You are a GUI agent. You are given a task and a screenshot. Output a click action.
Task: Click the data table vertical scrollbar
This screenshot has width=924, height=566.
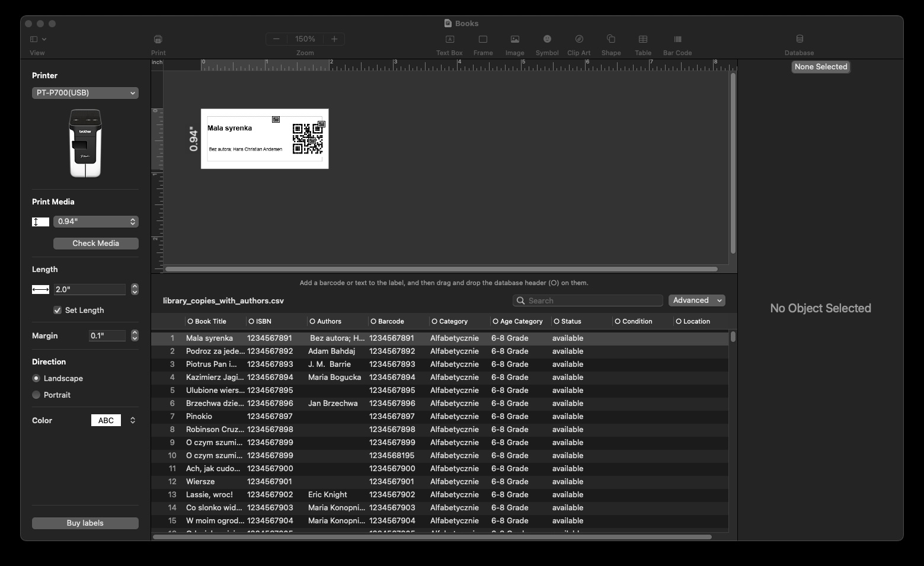pyautogui.click(x=733, y=337)
